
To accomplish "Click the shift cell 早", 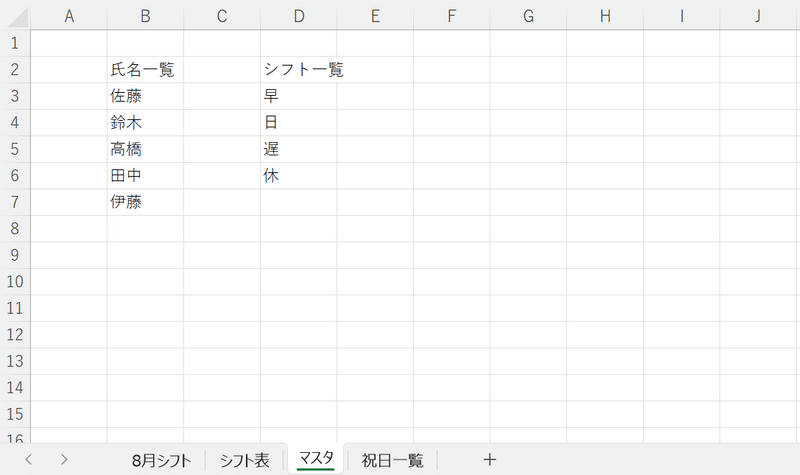I will pos(298,96).
